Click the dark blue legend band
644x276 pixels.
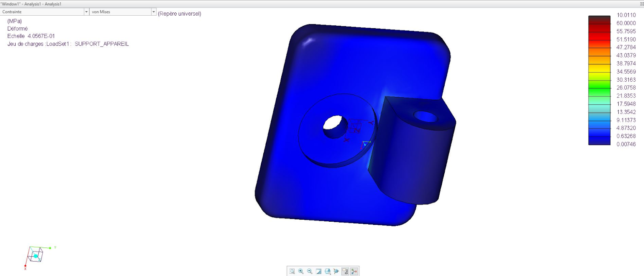(x=599, y=140)
